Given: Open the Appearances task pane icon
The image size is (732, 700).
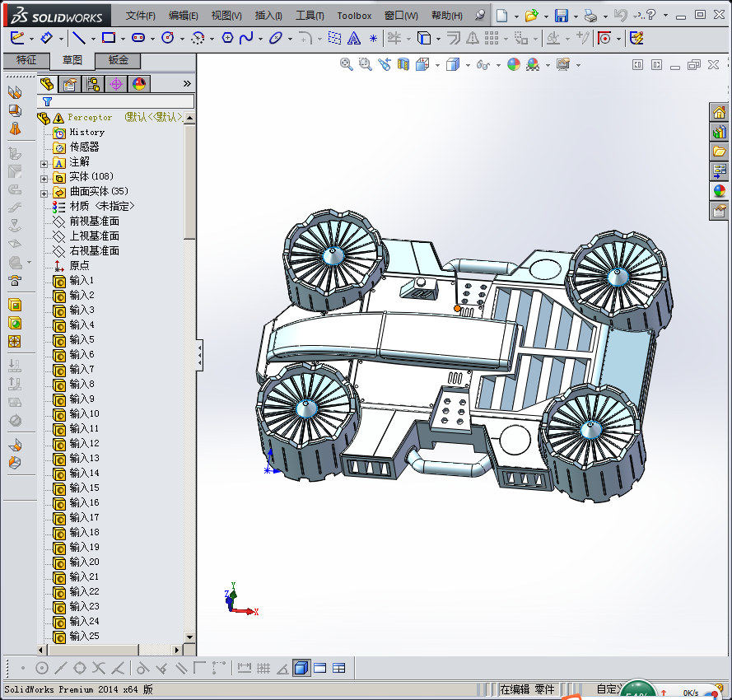Looking at the screenshot, I should tap(719, 191).
